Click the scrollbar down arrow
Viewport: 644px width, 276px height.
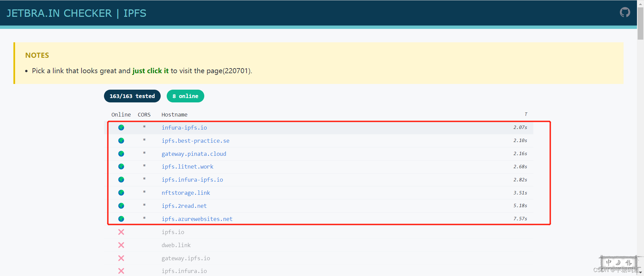[x=640, y=273]
